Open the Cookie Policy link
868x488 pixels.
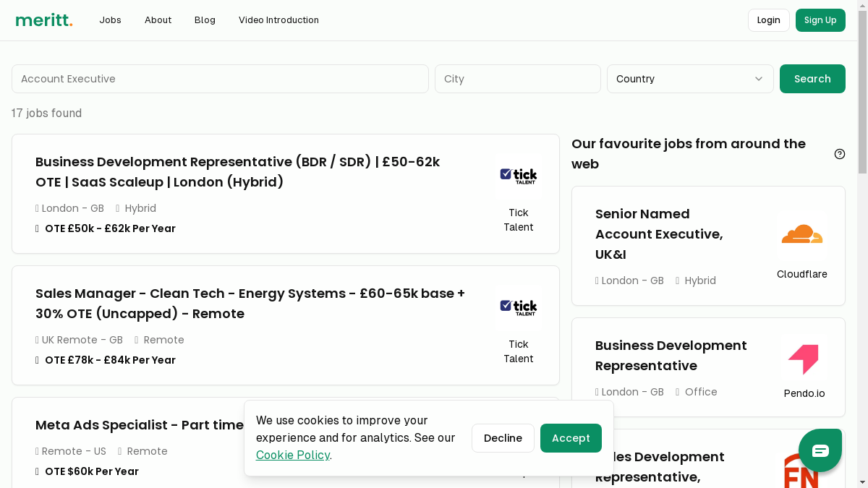point(292,455)
